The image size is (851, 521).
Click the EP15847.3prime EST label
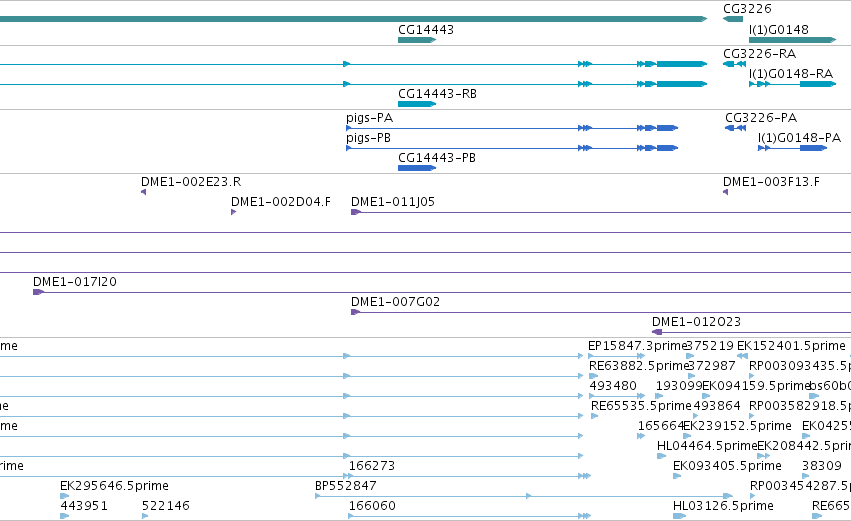(x=638, y=346)
